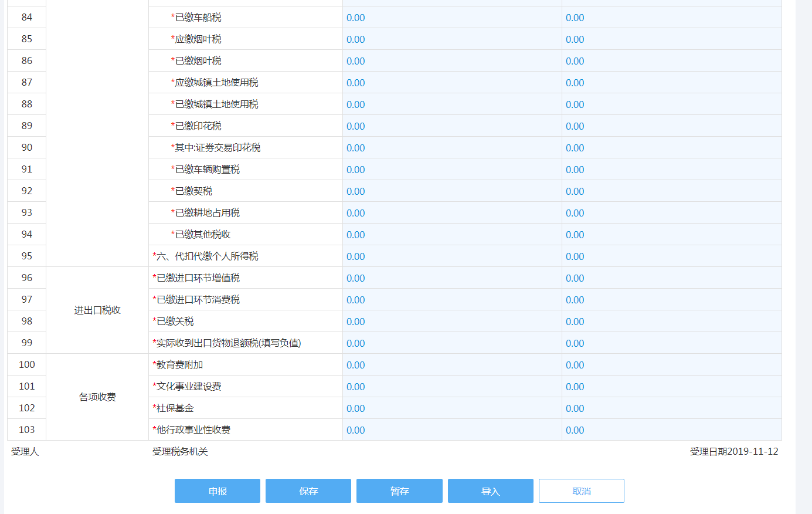Select row label 已缴车船税
The image size is (812, 514).
pyautogui.click(x=196, y=18)
